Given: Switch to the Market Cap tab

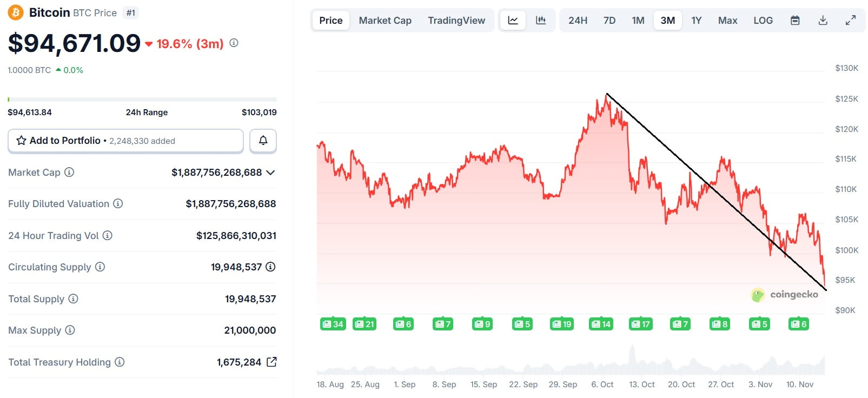Looking at the screenshot, I should click(385, 21).
